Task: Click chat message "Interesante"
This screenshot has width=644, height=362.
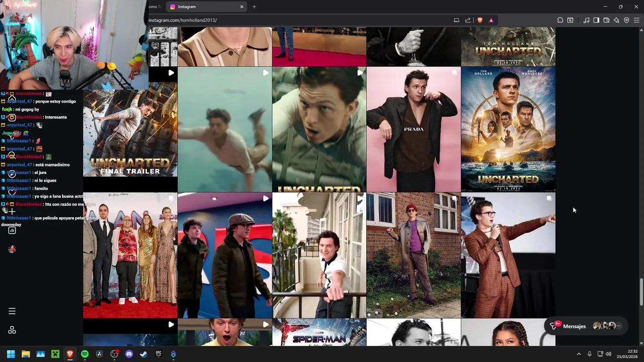Action: point(56,117)
